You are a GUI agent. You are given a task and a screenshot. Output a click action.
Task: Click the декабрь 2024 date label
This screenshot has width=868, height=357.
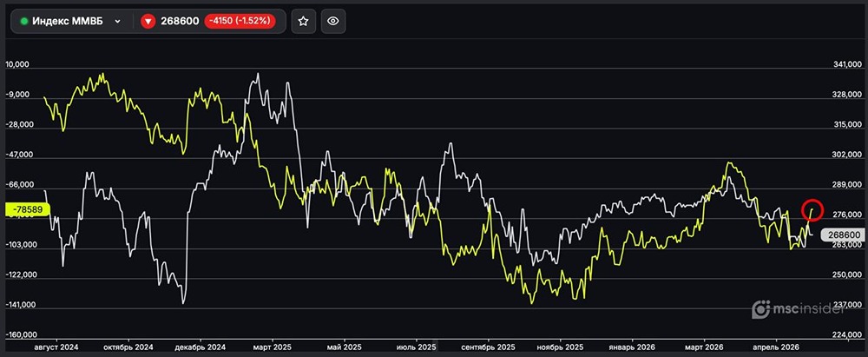pyautogui.click(x=201, y=347)
